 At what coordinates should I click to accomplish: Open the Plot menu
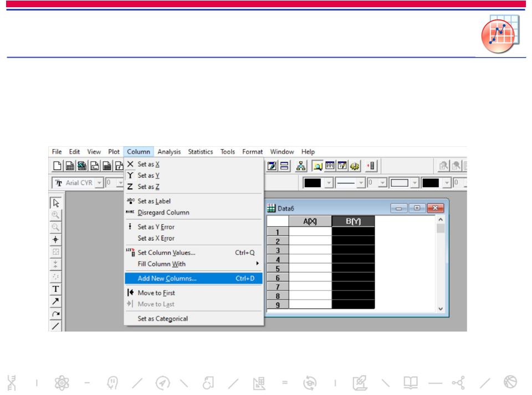pos(114,152)
